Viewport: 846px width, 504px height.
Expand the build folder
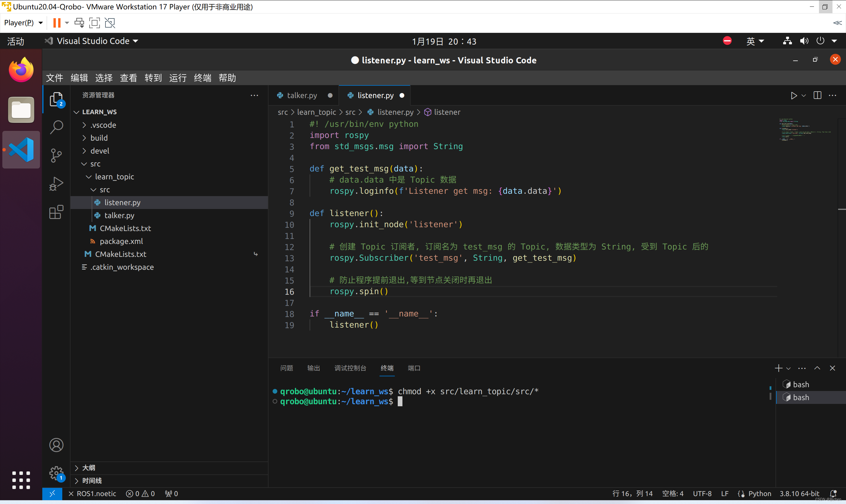pyautogui.click(x=169, y=138)
